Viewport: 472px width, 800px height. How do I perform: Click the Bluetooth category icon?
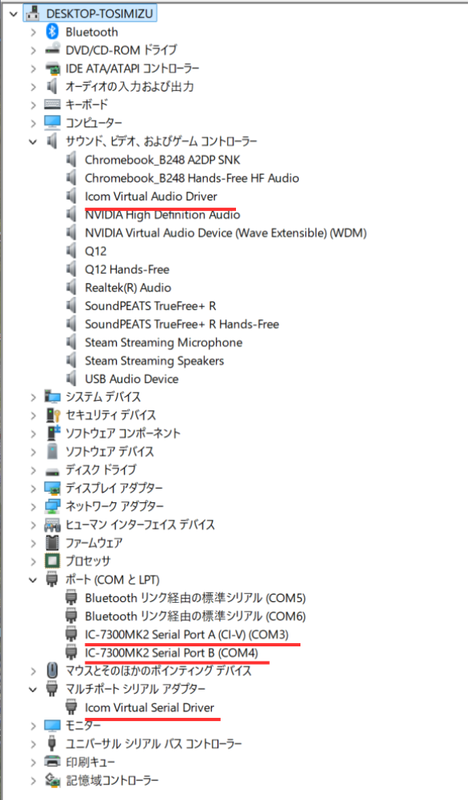click(52, 32)
